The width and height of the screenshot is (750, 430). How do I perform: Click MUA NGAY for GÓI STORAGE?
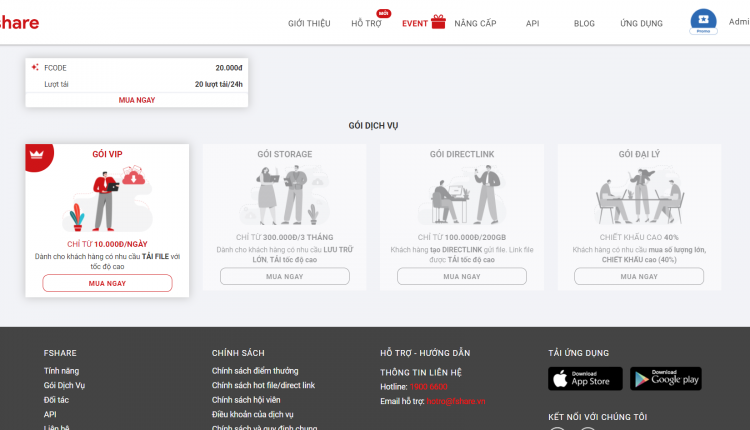(285, 276)
